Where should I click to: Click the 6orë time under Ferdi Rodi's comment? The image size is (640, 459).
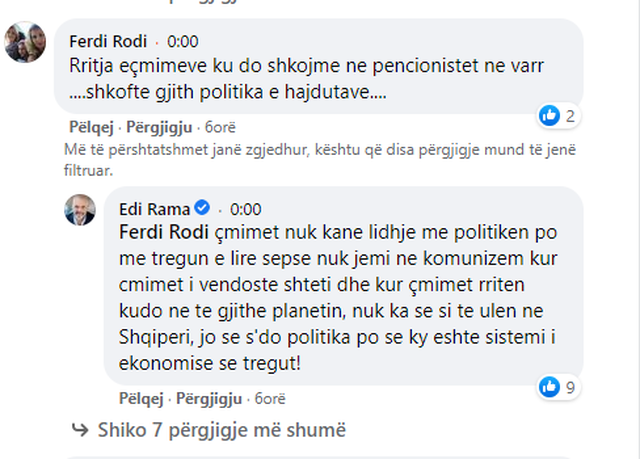pyautogui.click(x=217, y=129)
